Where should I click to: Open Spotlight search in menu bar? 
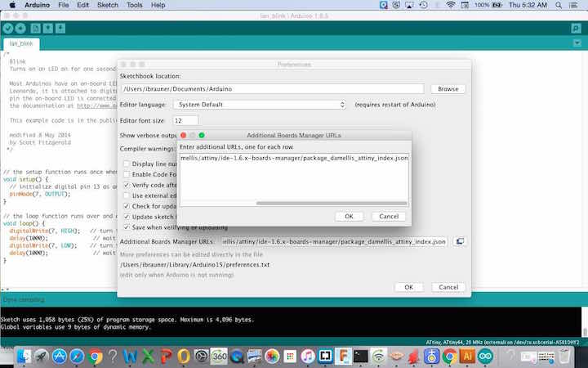(x=559, y=5)
